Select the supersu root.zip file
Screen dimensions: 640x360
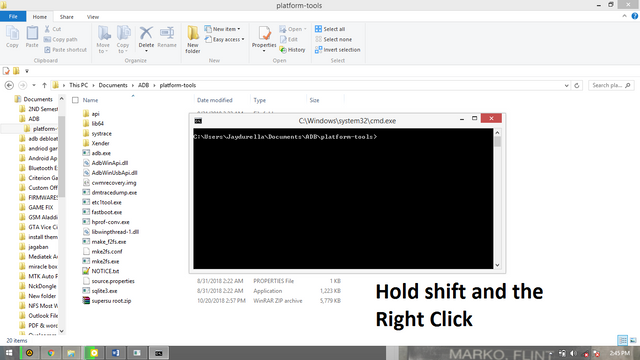click(107, 301)
